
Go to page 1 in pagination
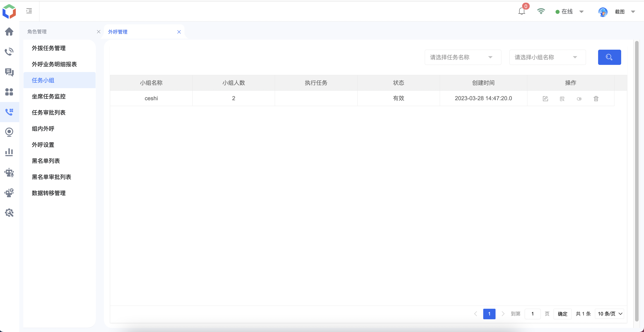(489, 314)
